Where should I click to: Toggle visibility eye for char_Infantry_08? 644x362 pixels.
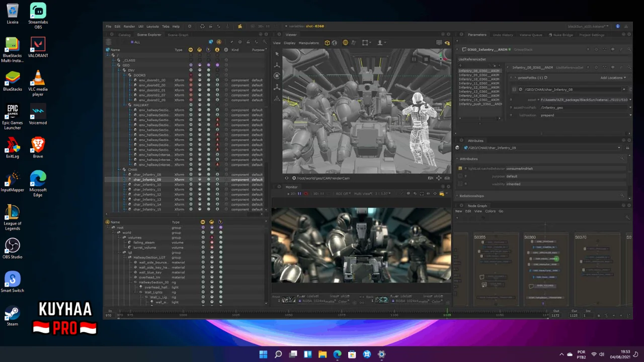[191, 174]
